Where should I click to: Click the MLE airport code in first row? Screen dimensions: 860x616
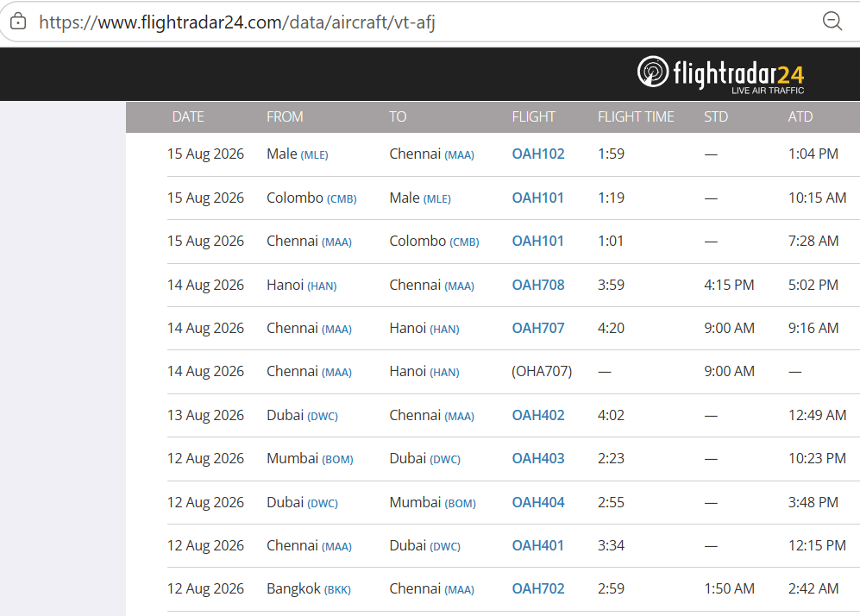(314, 155)
